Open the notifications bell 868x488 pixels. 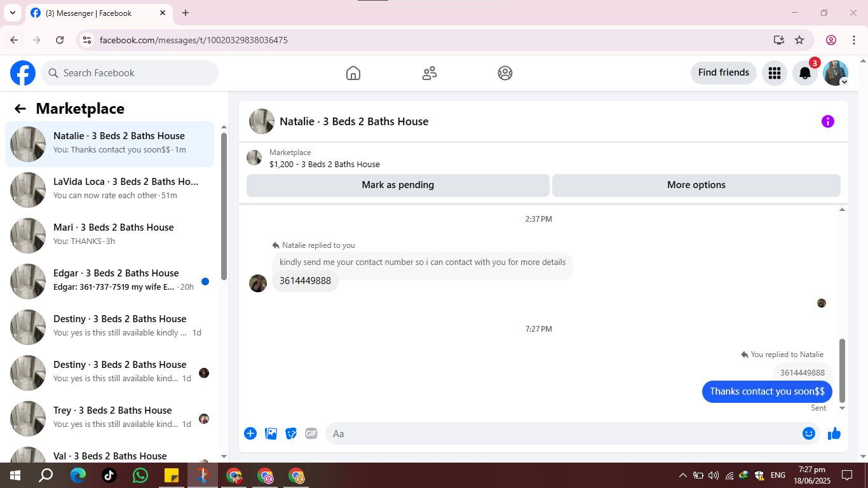point(804,73)
